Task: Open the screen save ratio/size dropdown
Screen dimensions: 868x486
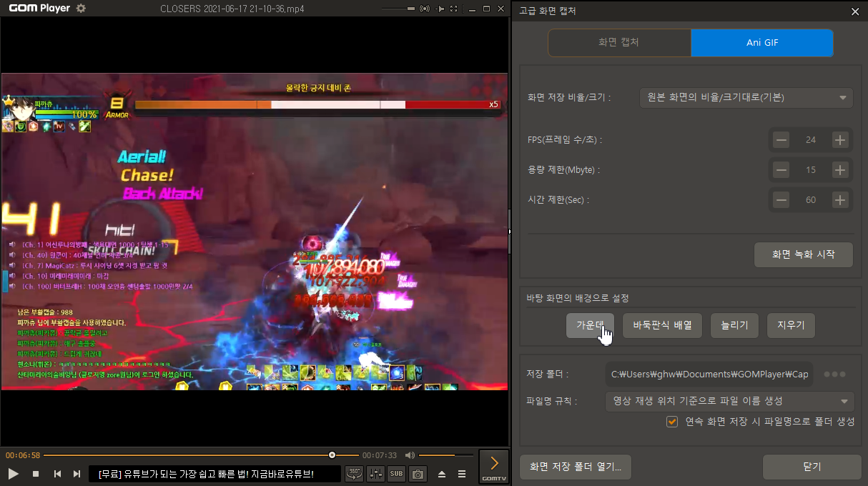Action: point(746,97)
